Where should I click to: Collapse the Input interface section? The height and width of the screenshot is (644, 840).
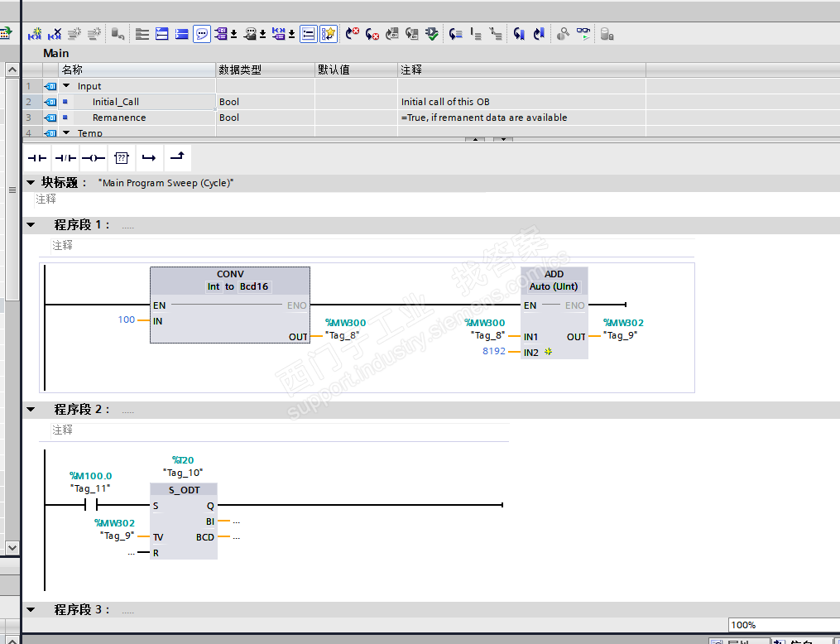pyautogui.click(x=66, y=86)
